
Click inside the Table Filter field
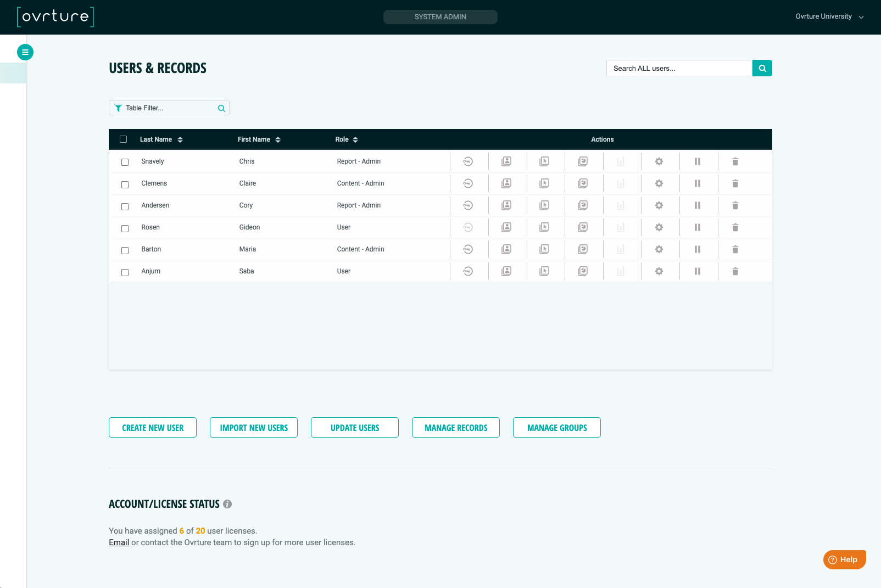tap(165, 108)
